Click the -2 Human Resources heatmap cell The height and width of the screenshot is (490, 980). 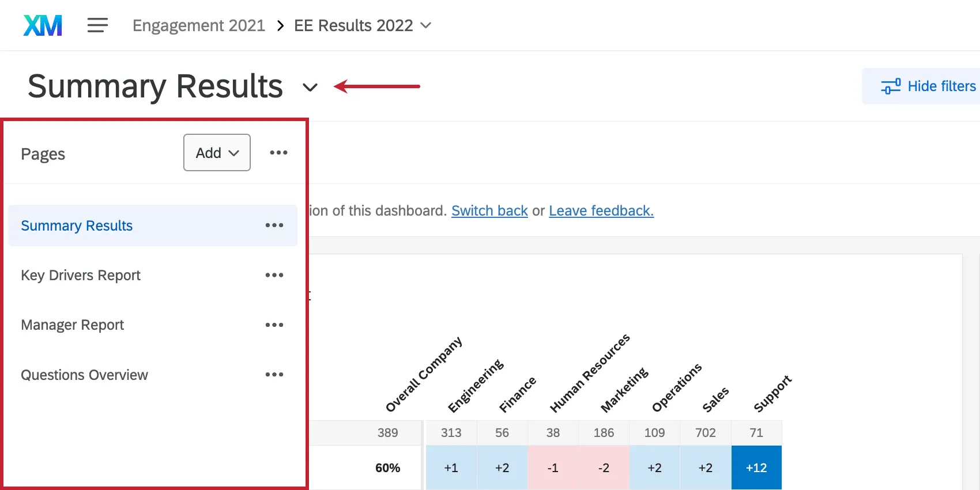coord(604,468)
